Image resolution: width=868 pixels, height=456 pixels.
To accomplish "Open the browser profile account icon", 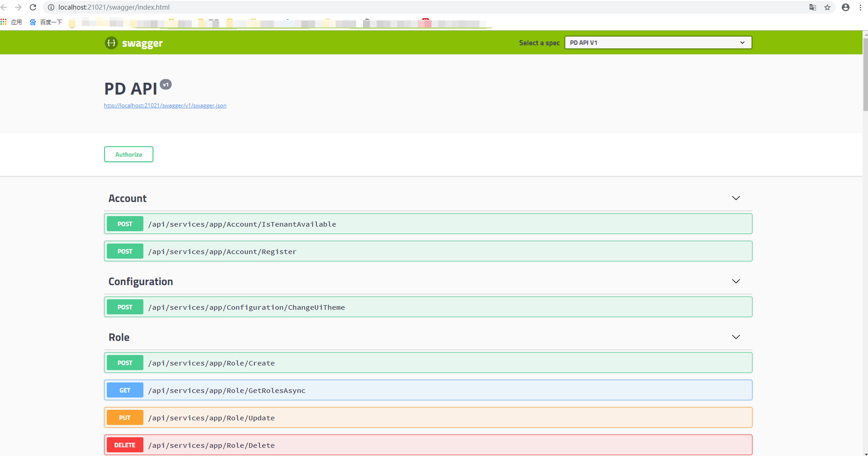I will click(846, 7).
